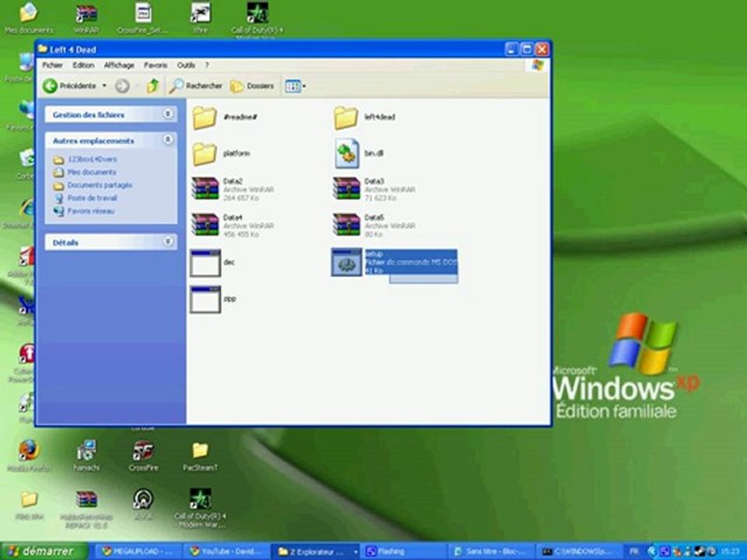The width and height of the screenshot is (747, 560).
Task: Open the Outils menu
Action: (x=186, y=65)
